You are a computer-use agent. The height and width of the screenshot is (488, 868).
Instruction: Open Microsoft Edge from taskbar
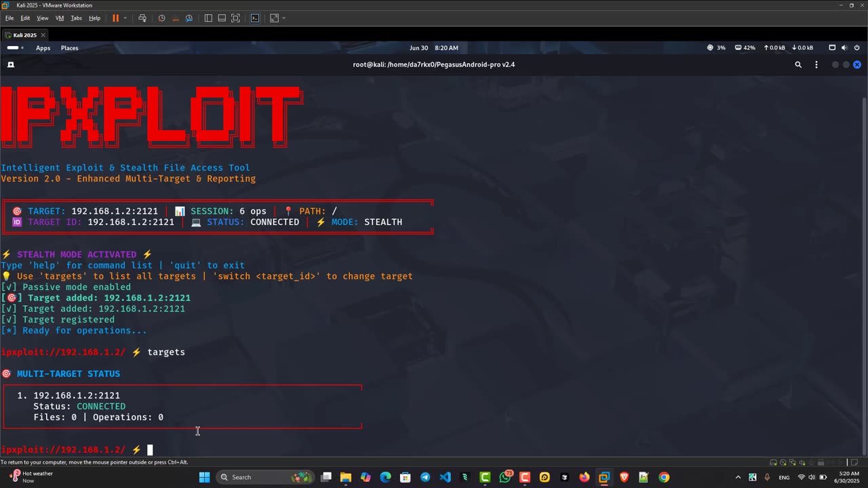[385, 477]
